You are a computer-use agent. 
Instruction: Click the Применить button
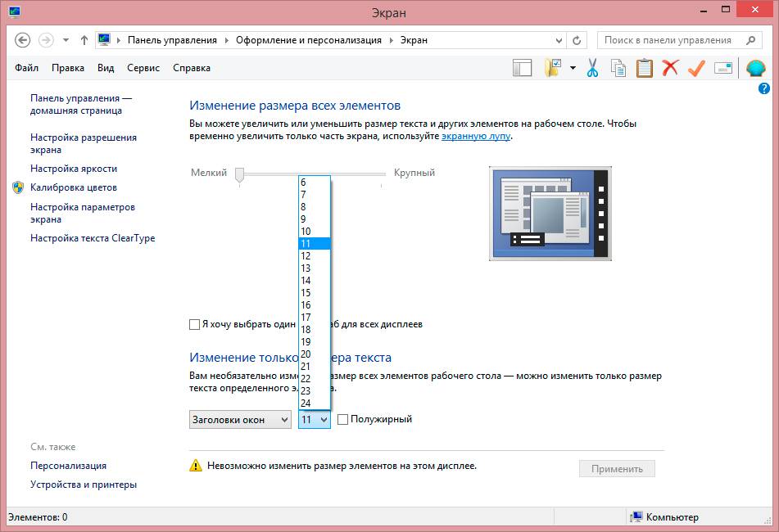click(617, 468)
